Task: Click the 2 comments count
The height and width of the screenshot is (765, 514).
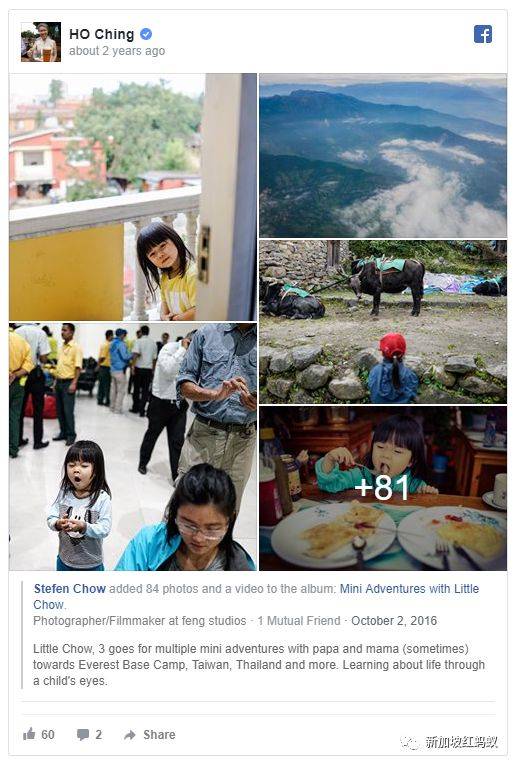Action: click(99, 735)
